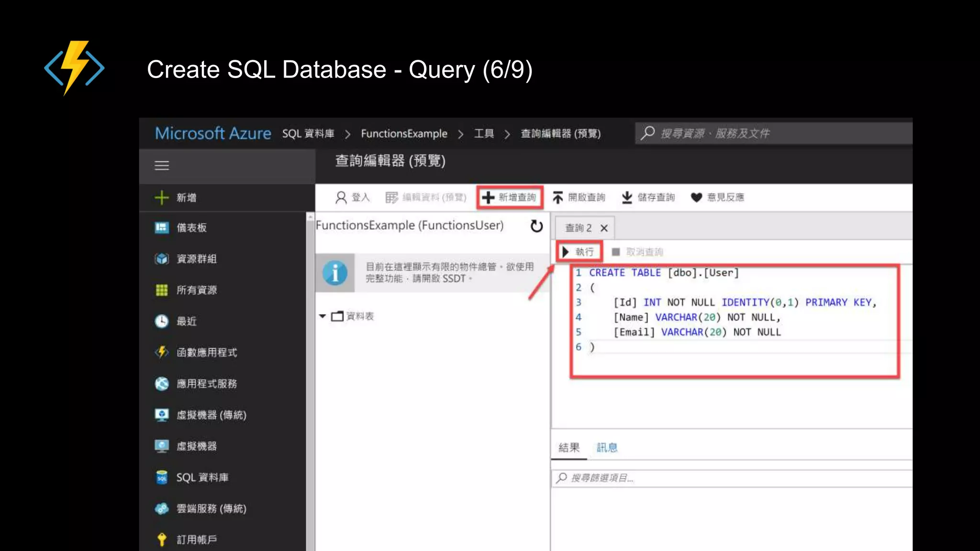Image resolution: width=980 pixels, height=551 pixels.
Task: Select the 雲端服務 (傳統) cloud icon
Action: (162, 508)
